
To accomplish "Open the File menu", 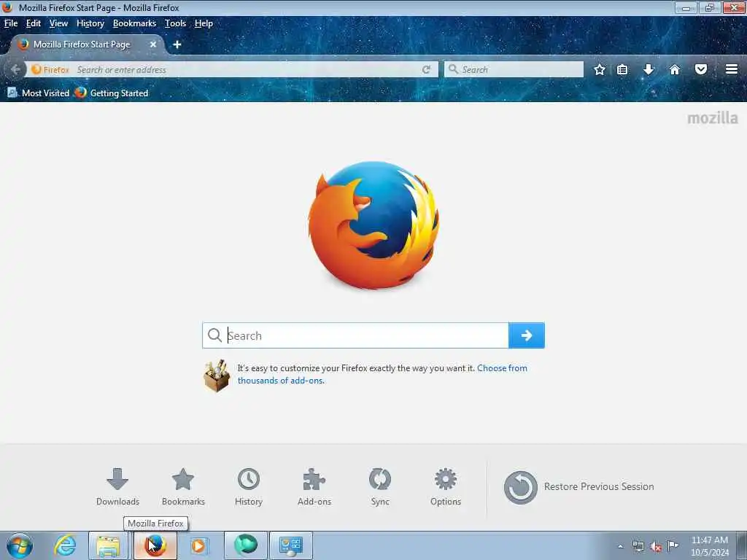I will [x=11, y=23].
